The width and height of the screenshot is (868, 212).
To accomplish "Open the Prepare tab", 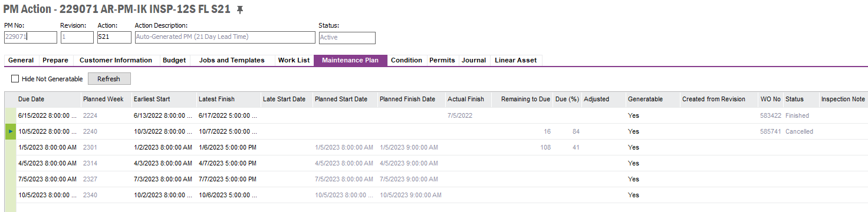I will coord(55,60).
